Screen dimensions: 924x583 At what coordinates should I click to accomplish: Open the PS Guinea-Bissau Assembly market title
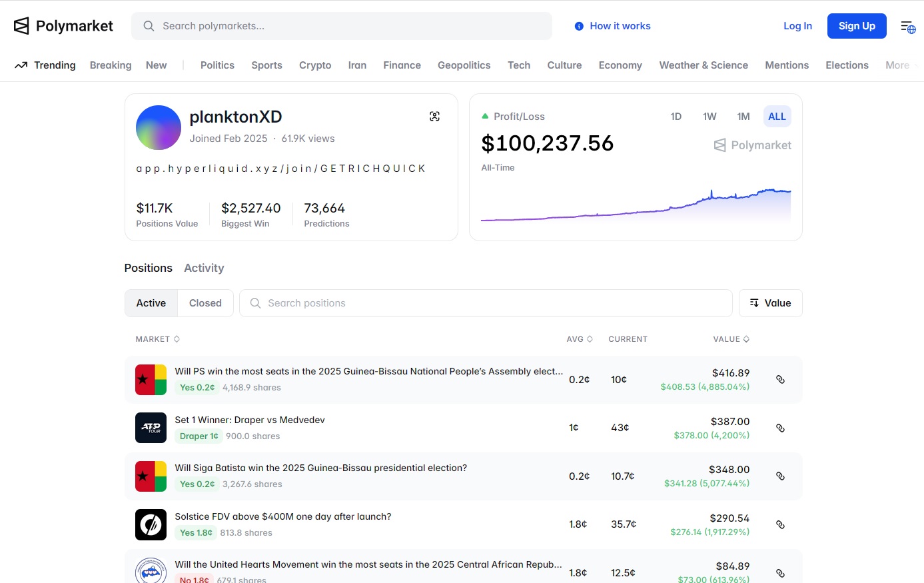click(369, 372)
